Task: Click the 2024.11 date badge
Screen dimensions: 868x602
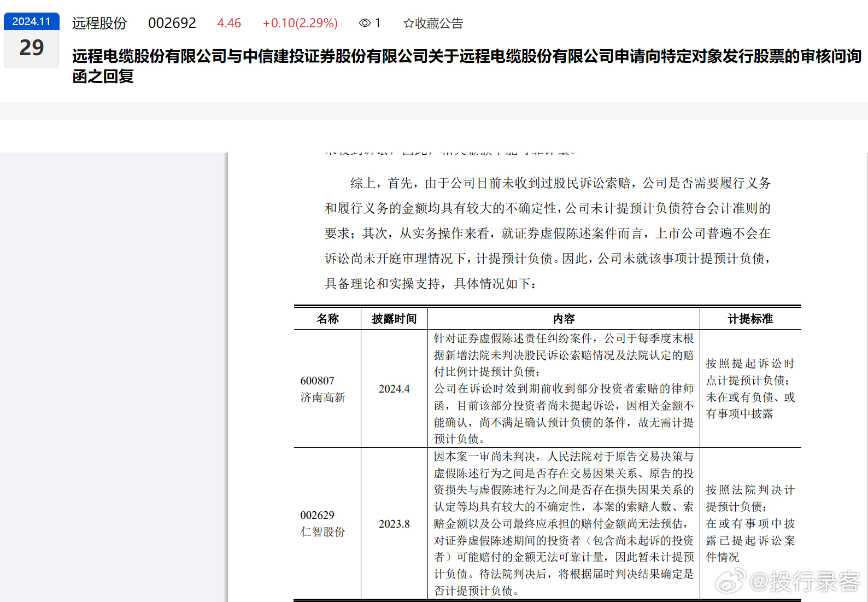Action: 31,21
